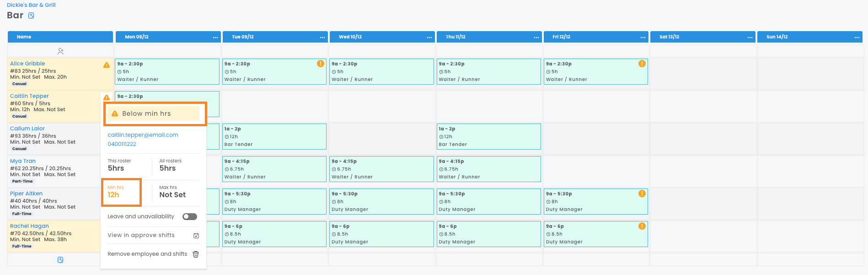Click Caitlin's phone number 0400111222

pos(122,144)
